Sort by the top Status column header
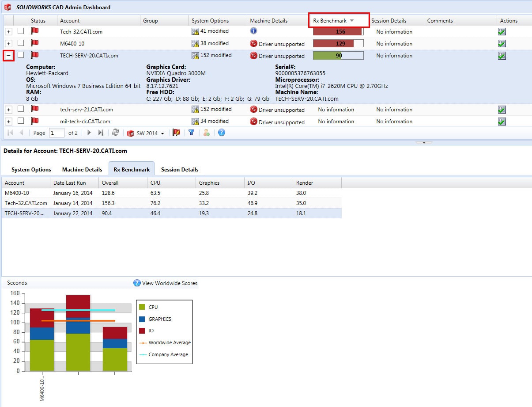Image resolution: width=532 pixels, height=407 pixels. (x=43, y=20)
